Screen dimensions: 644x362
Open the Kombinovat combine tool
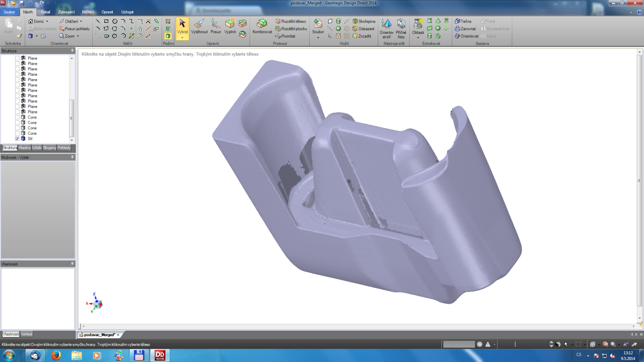[262, 26]
